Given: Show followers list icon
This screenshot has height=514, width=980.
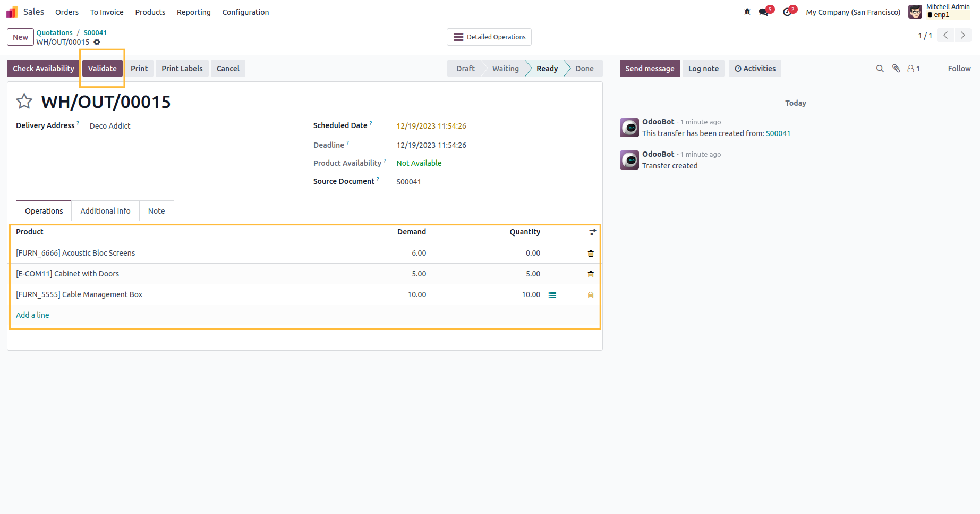Looking at the screenshot, I should (x=913, y=69).
